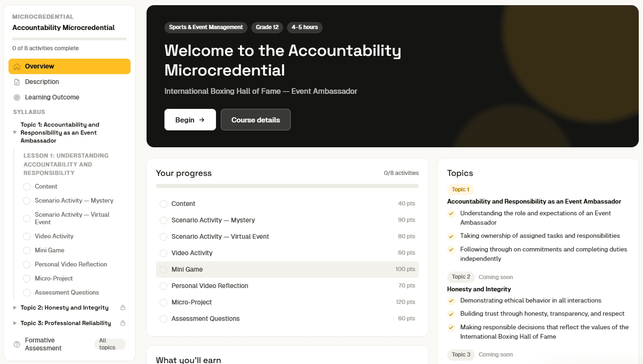Viewport: 643px width, 364px height.
Task: Select the sidebar Scenario Activity — Virtual Event circle
Action: click(27, 219)
